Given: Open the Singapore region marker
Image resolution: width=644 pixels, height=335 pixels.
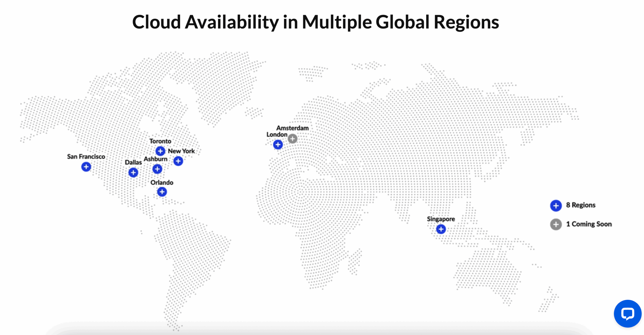Looking at the screenshot, I should click(x=441, y=229).
